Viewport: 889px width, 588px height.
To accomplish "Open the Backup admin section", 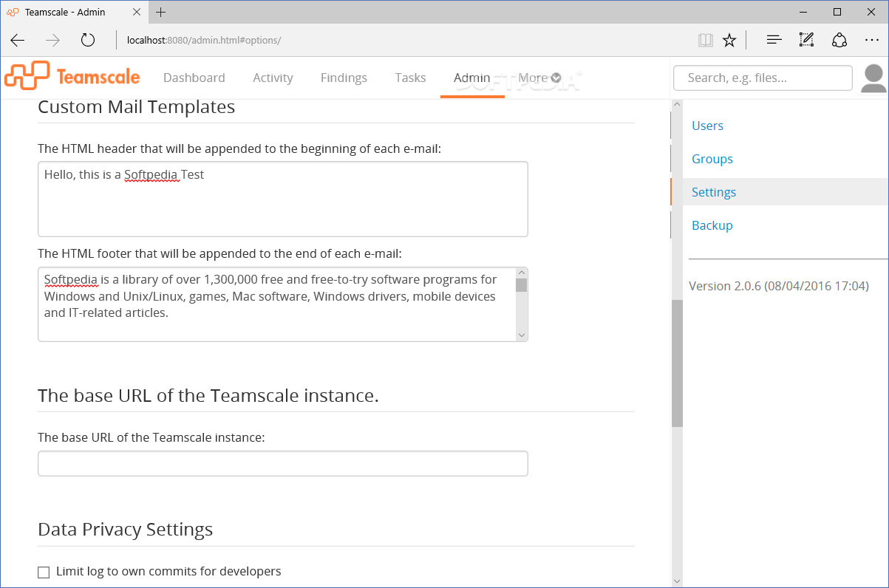I will click(x=712, y=225).
